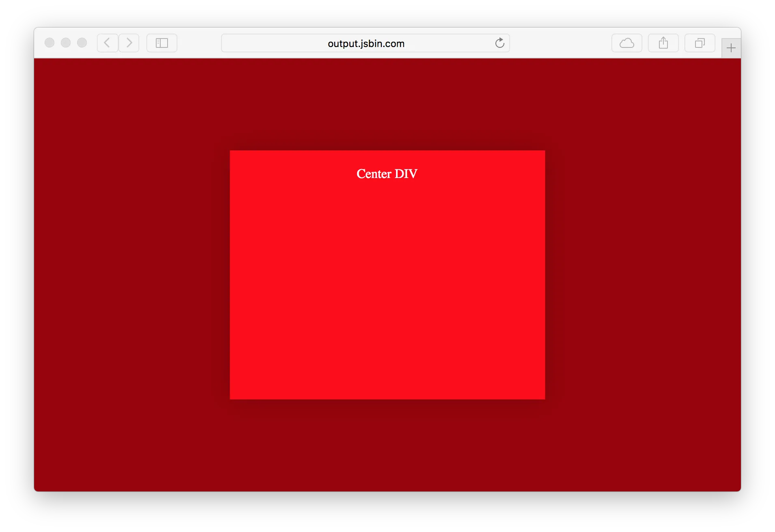Click the Center DIV heading text

[387, 174]
